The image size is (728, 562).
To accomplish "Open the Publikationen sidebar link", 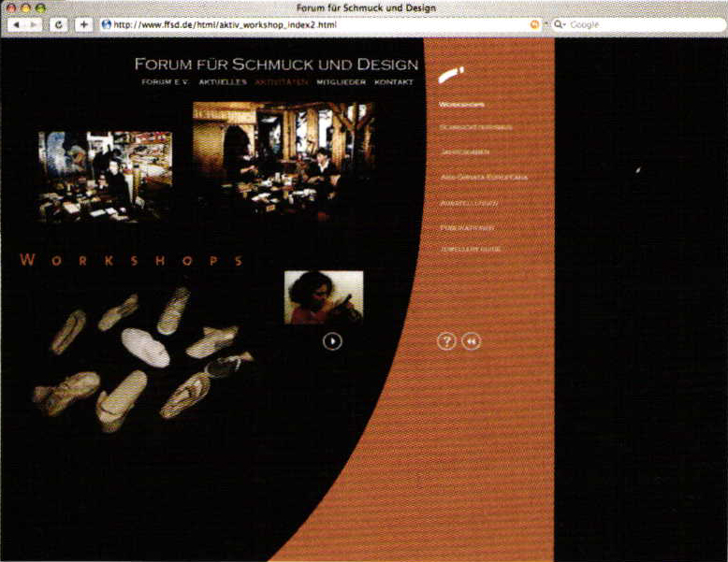I will (x=467, y=227).
